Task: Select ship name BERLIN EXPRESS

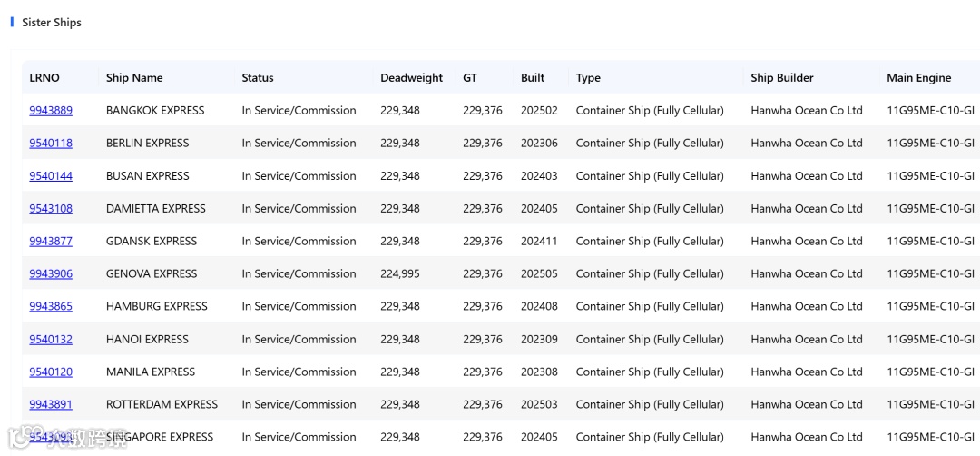Action: (x=148, y=144)
